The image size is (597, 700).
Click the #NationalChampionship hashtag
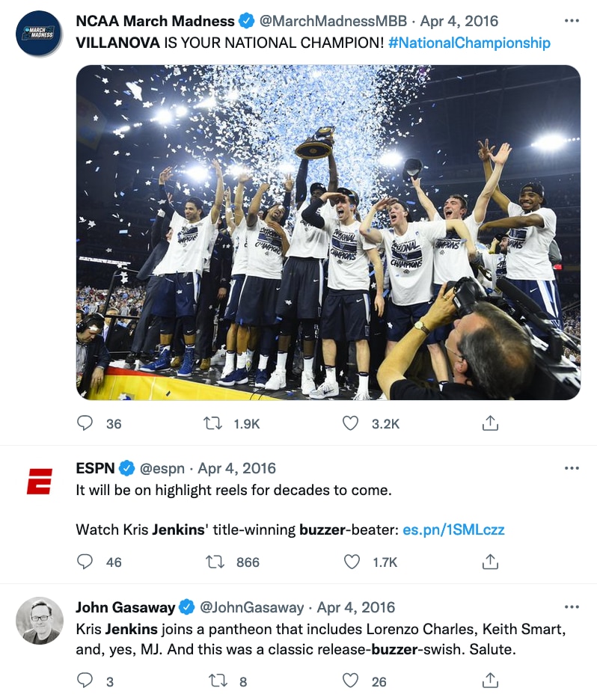coord(469,43)
